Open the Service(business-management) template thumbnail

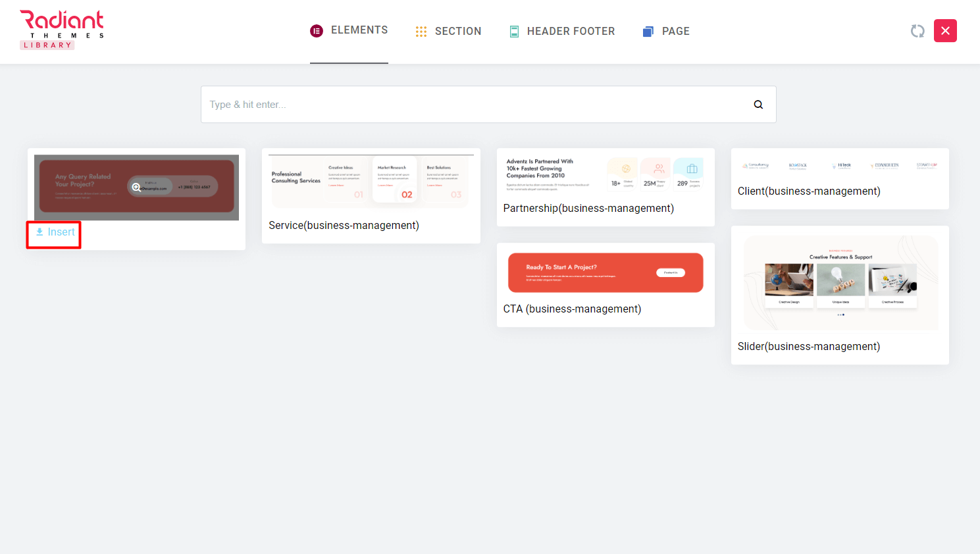click(371, 182)
